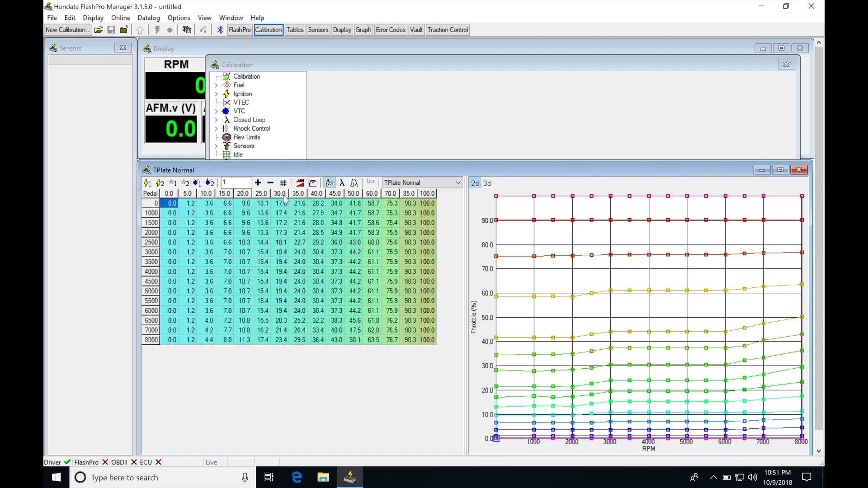Click the Live button in the table toolbar
Screen dimensions: 868x488
click(x=370, y=182)
